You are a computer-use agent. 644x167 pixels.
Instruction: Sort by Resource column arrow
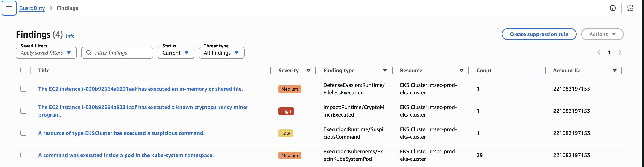(461, 71)
